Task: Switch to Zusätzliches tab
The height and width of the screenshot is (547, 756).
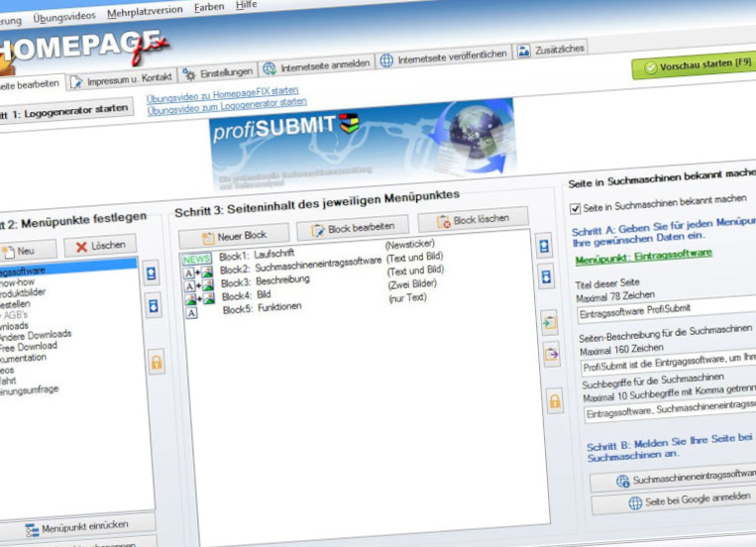Action: (x=551, y=50)
